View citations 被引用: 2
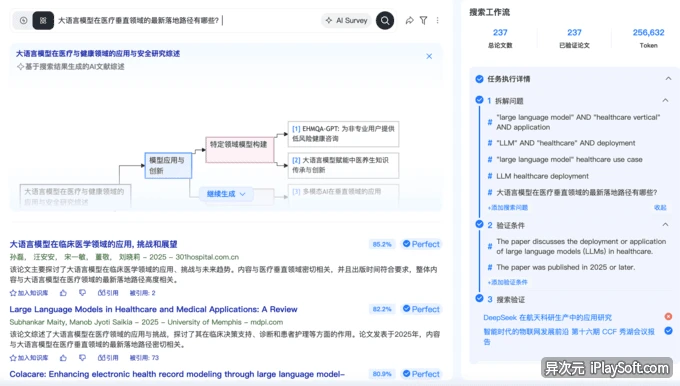The height and width of the screenshot is (386, 680). click(142, 293)
